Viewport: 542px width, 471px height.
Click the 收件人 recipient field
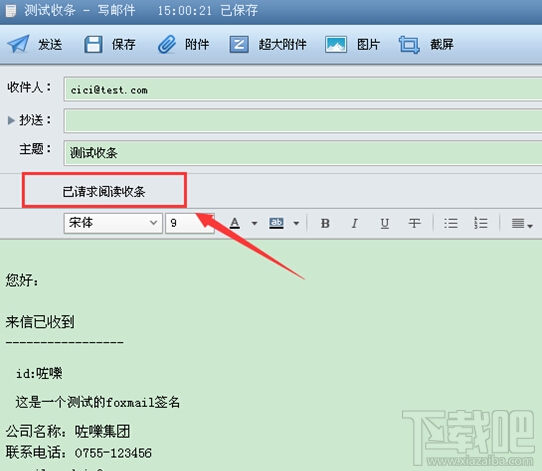coord(303,89)
